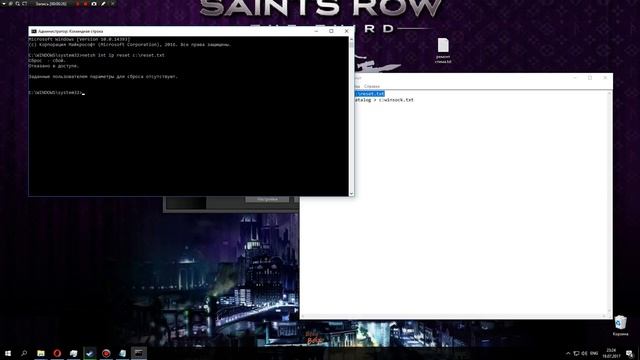Open File Explorer from the taskbar
Image resolution: width=640 pixels, height=360 pixels.
41,353
